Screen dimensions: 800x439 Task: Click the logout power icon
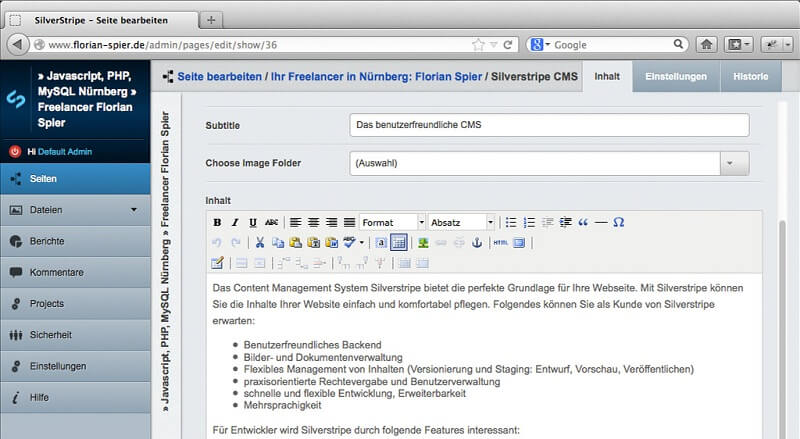15,151
